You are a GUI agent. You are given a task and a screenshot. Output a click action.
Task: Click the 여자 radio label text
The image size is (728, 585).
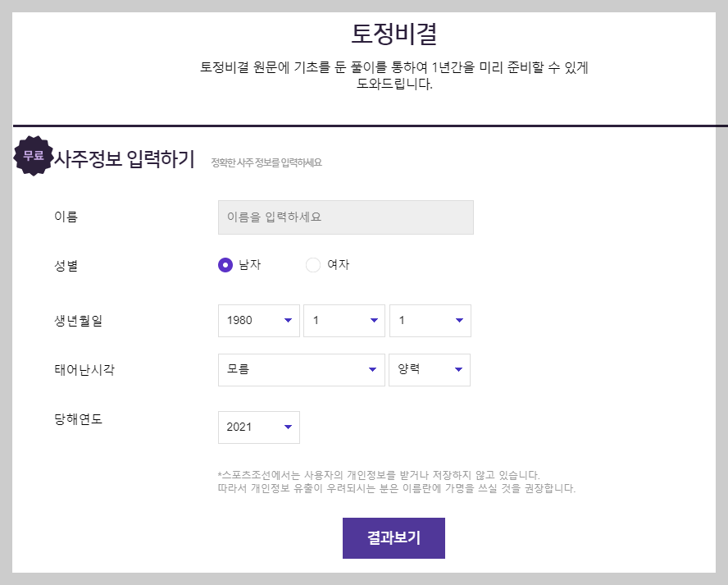pos(339,265)
